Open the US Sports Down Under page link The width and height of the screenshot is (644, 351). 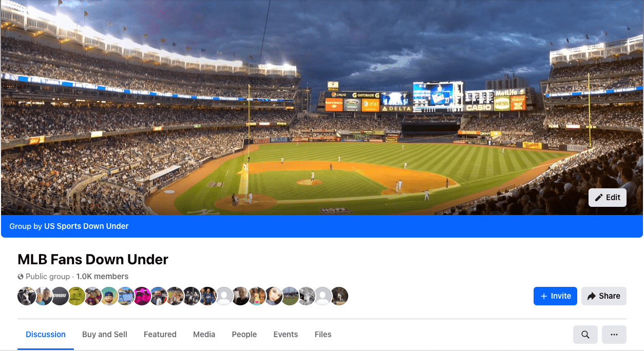coord(86,226)
